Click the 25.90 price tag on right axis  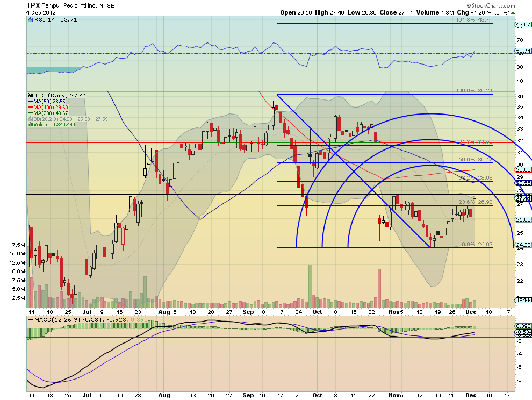click(x=523, y=220)
